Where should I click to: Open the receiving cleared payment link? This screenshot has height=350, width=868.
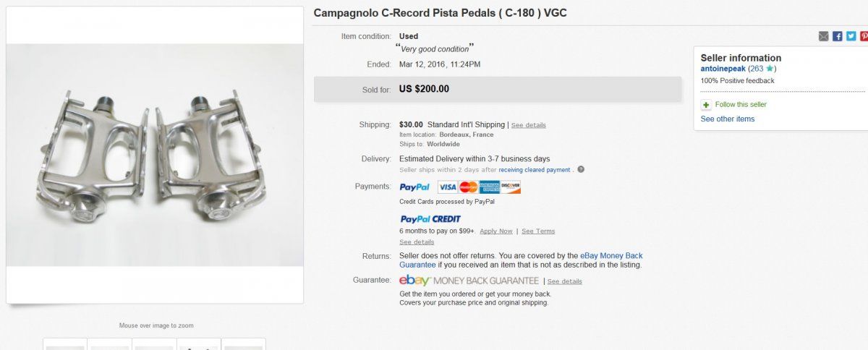[x=534, y=170]
